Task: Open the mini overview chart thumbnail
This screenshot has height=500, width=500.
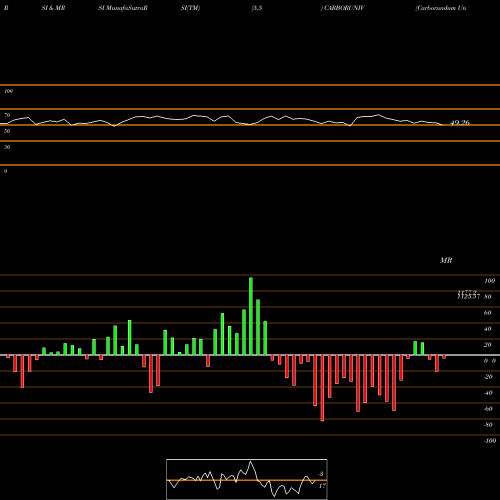Action: point(247,479)
